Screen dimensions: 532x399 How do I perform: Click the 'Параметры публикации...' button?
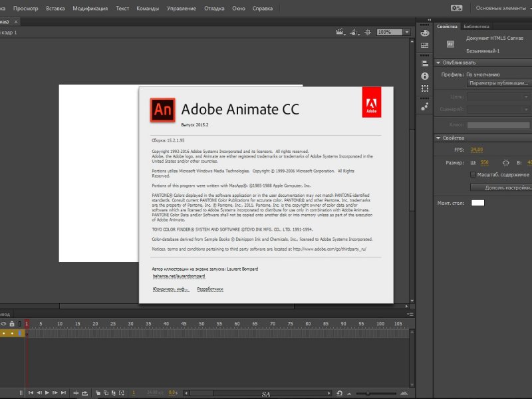(499, 83)
